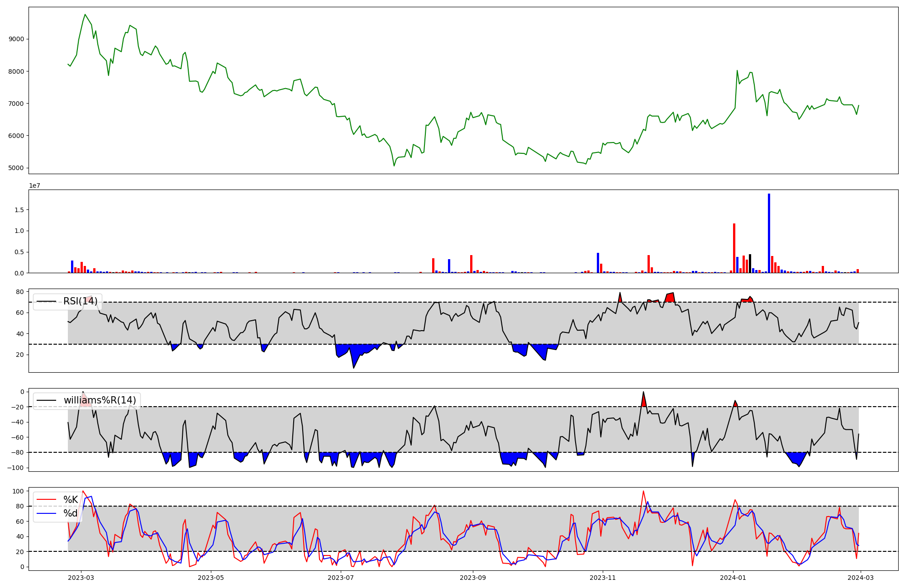This screenshot has width=905, height=588.
Task: Click the williams%R(14) legend label
Action: pyautogui.click(x=100, y=400)
